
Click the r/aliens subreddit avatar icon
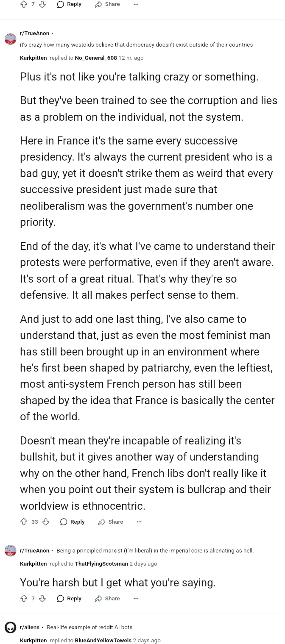(x=10, y=627)
